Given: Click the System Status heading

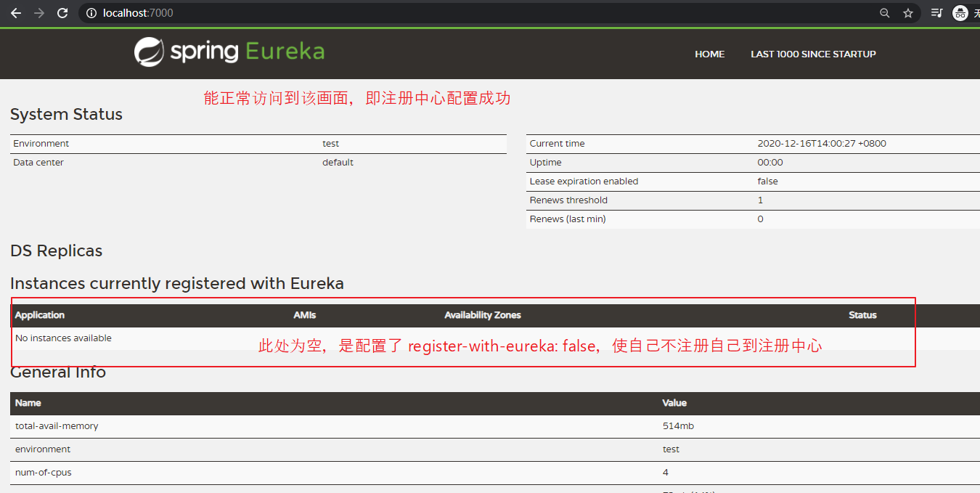Looking at the screenshot, I should [66, 114].
